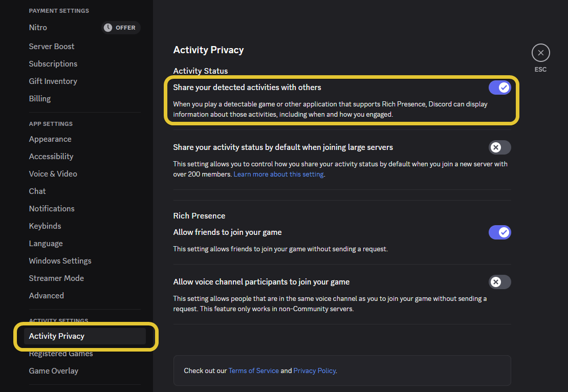Open Voice & Video settings
568x392 pixels.
point(53,174)
